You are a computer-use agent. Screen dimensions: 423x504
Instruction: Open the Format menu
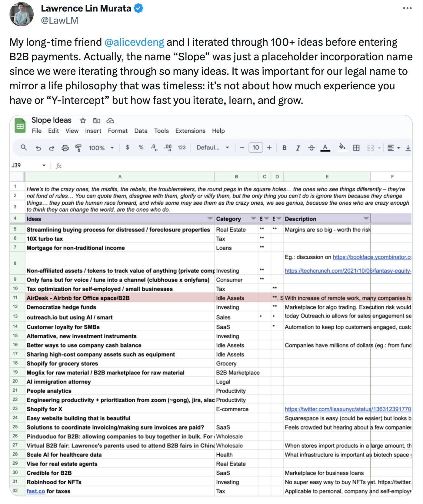point(118,131)
